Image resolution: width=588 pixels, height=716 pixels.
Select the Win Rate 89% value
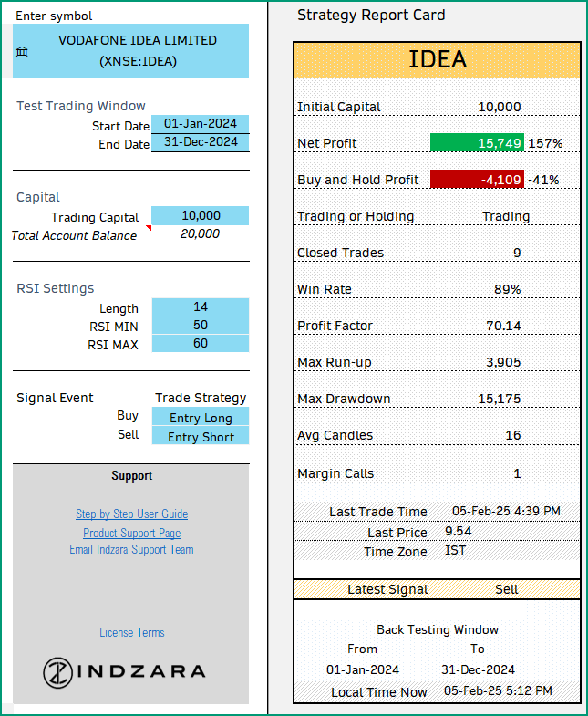tap(507, 289)
